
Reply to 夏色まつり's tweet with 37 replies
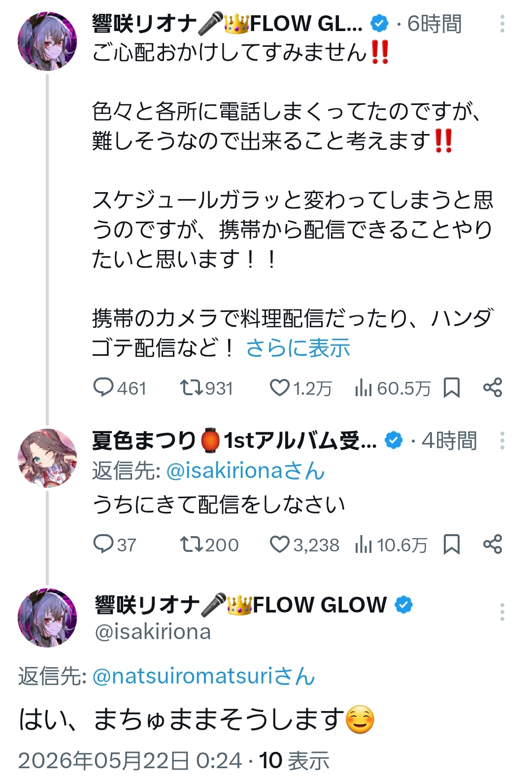pos(115,544)
